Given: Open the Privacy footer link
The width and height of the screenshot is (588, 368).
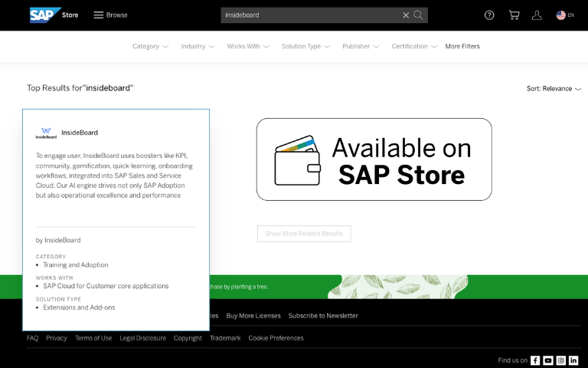Looking at the screenshot, I should point(57,338).
